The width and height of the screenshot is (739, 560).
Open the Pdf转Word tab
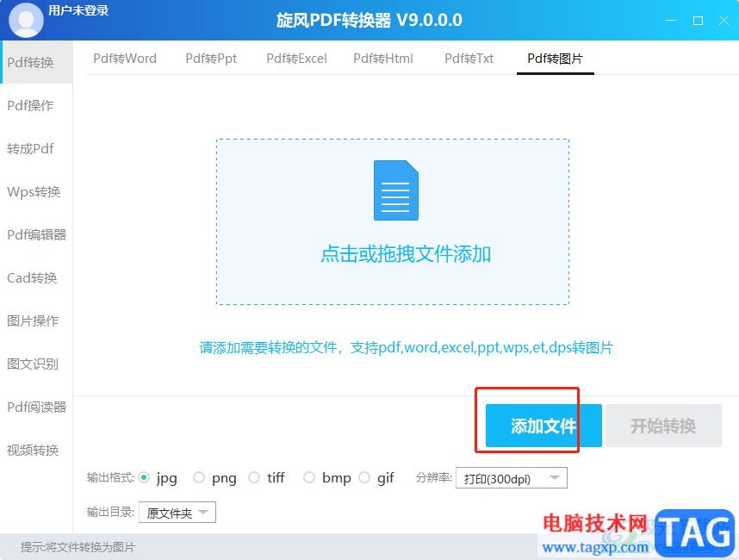tap(125, 59)
